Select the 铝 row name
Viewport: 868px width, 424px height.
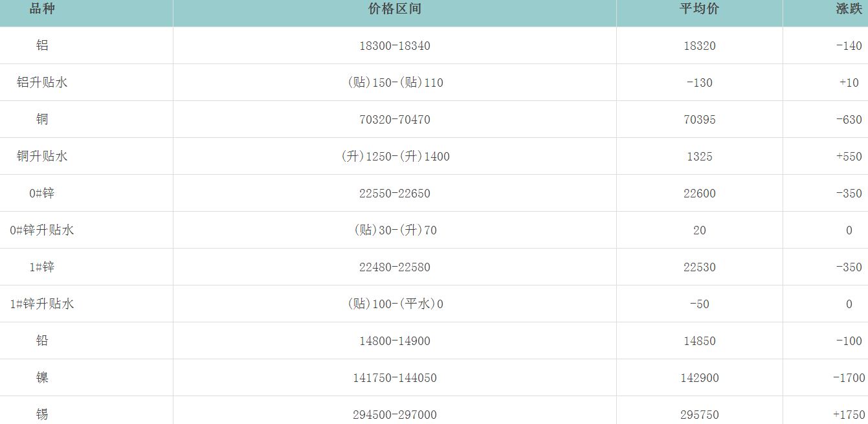[42, 46]
